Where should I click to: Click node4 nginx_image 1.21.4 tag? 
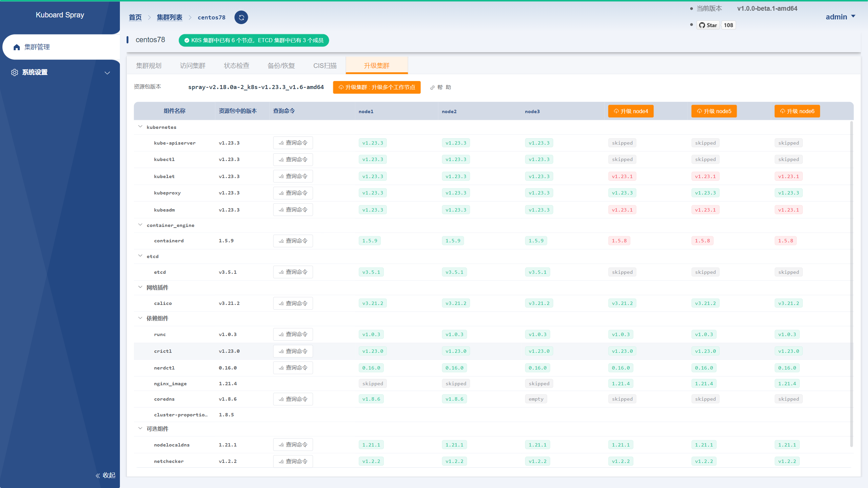pyautogui.click(x=621, y=384)
